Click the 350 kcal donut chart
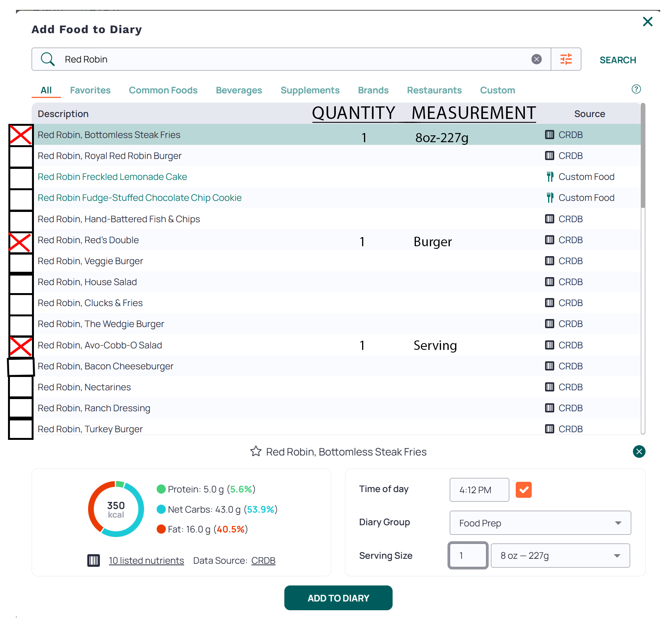Viewport: 672px width, 619px height. click(116, 509)
